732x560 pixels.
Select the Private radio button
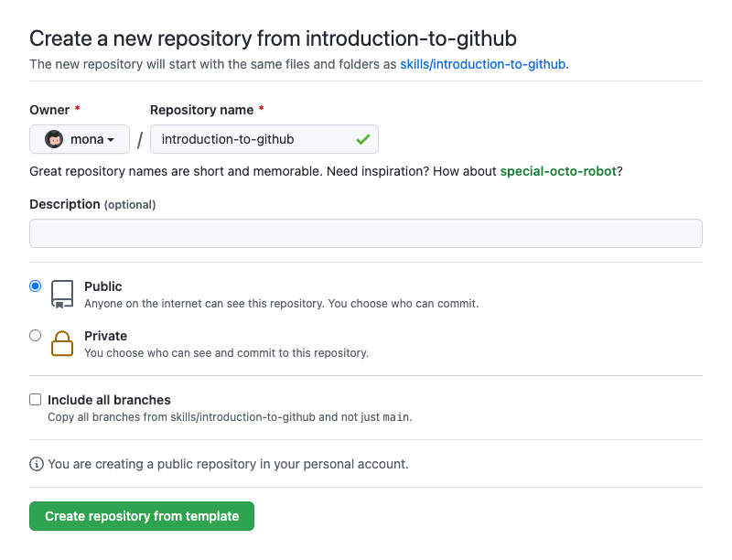coord(35,335)
